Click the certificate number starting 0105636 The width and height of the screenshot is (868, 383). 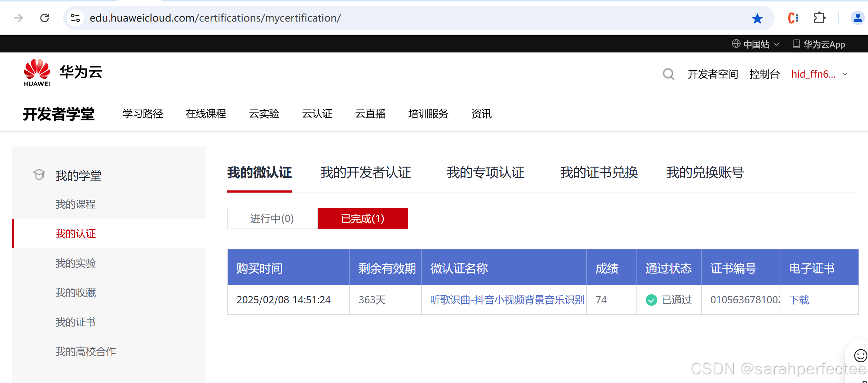[x=745, y=300]
